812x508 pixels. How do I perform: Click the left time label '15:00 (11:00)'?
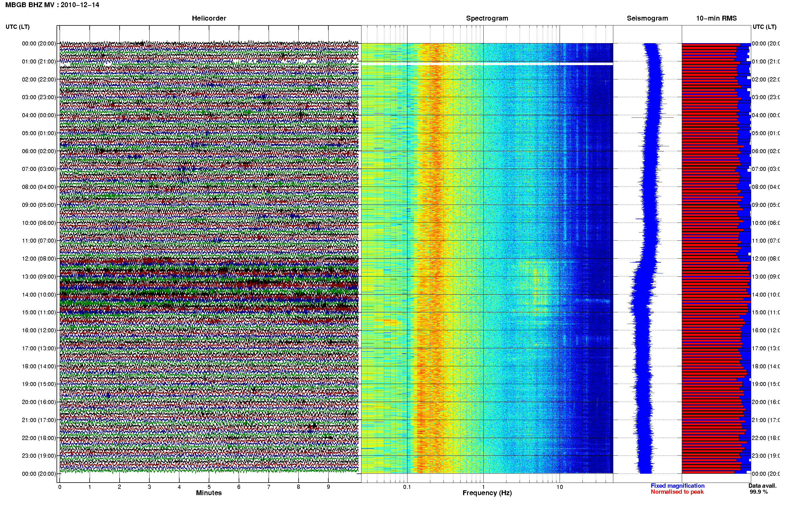pos(39,312)
